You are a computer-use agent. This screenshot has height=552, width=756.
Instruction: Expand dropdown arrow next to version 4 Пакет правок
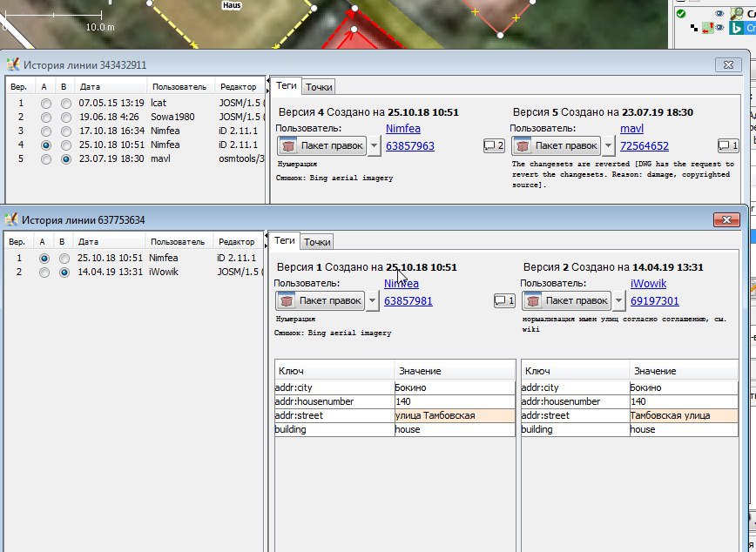(x=375, y=145)
